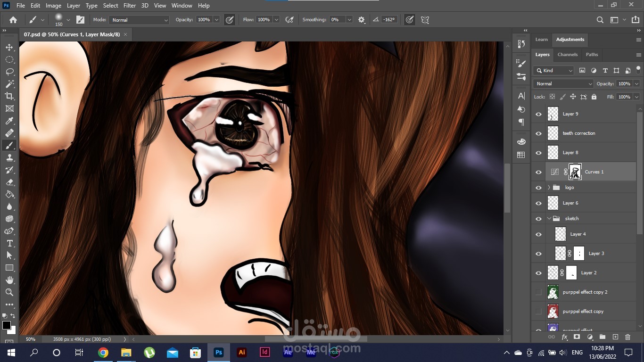The height and width of the screenshot is (362, 644).
Task: Click Curves 1 layer mask thumbnail
Action: [x=575, y=172]
